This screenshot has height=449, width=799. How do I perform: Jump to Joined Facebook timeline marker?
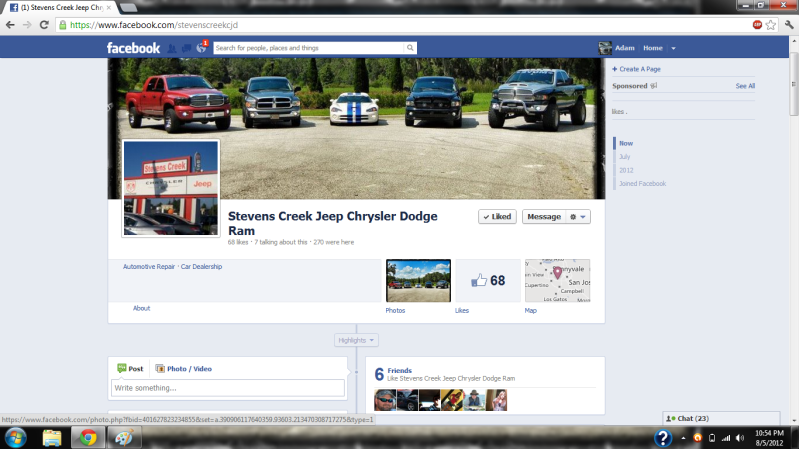pos(643,183)
